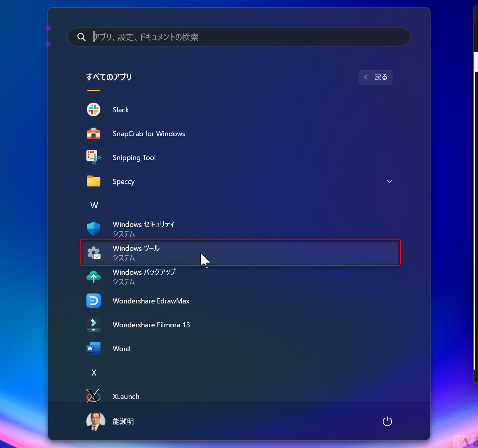Viewport: 478px width, 448px height.
Task: Open the Snipping Tool icon
Action: tap(94, 157)
